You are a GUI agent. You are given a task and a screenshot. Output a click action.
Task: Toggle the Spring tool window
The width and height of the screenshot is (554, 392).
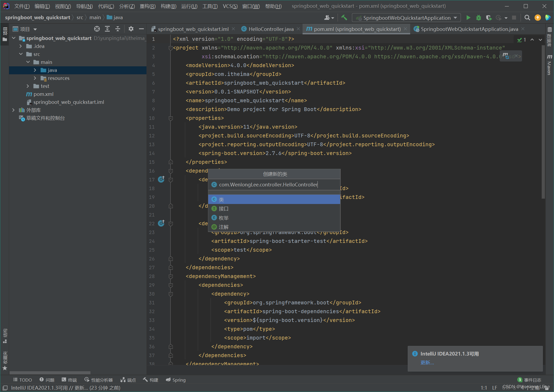176,380
